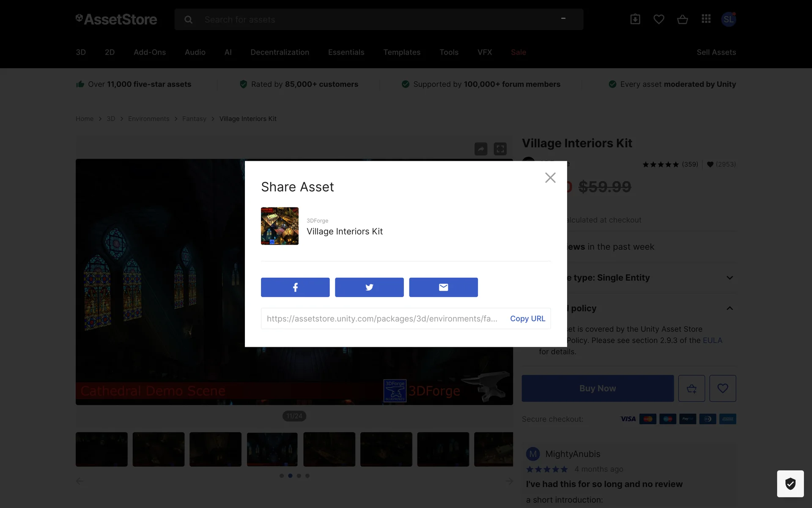Click Copy URL link
Viewport: 812px width, 508px height.
(527, 318)
